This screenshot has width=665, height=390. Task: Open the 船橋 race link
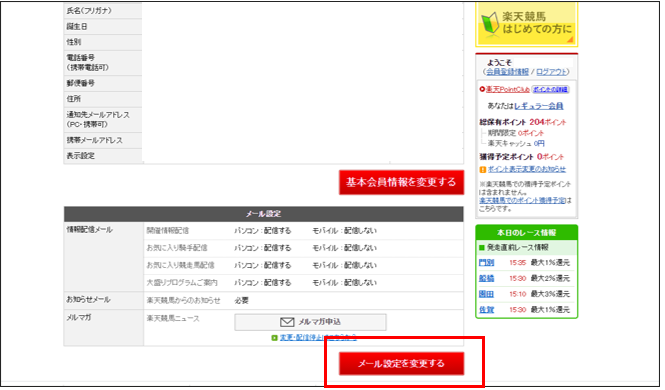tap(486, 279)
